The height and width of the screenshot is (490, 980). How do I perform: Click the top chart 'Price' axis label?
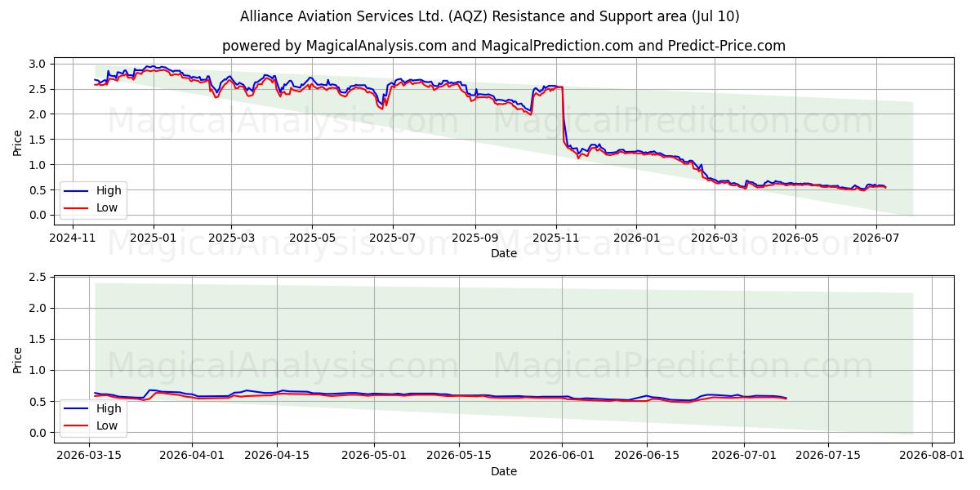18,140
